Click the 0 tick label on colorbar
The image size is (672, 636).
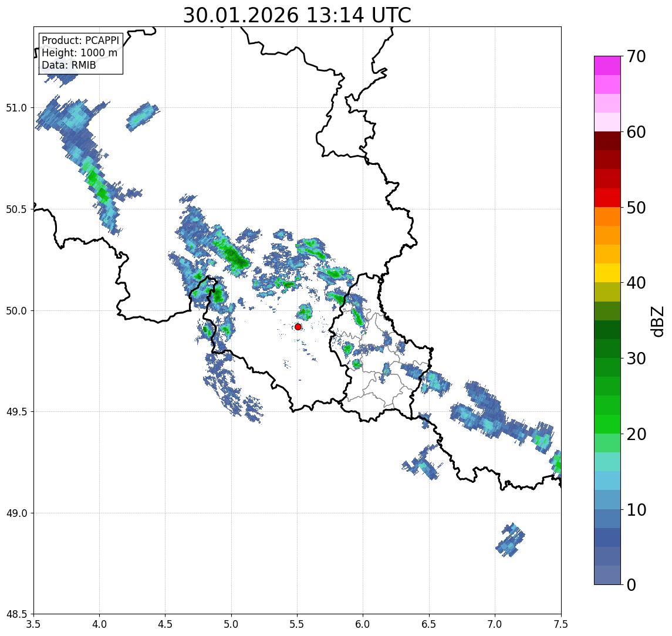pos(632,584)
